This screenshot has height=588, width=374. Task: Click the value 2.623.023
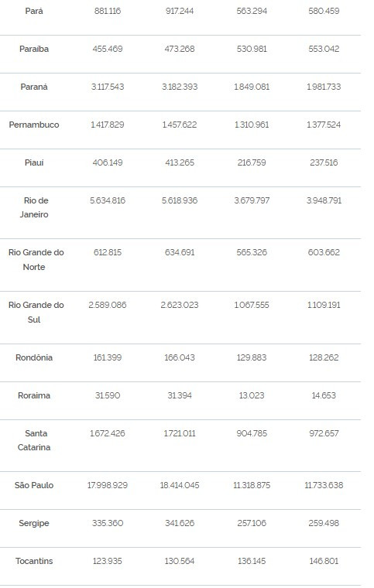[180, 305]
